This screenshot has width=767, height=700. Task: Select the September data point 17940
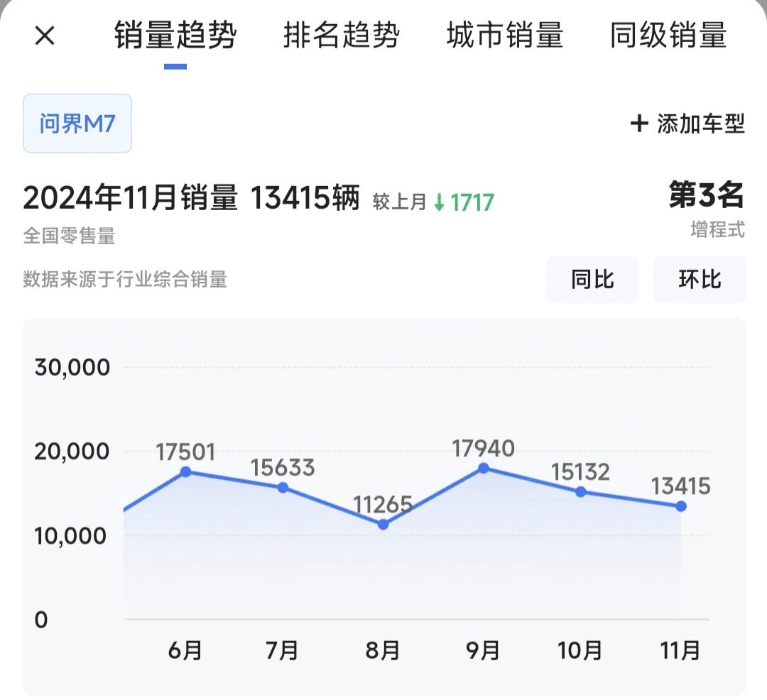(484, 469)
